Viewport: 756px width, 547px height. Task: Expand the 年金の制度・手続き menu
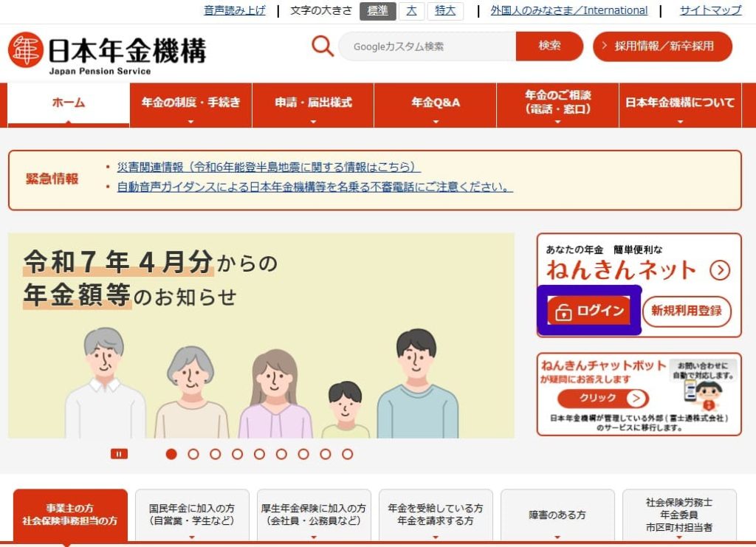point(191,105)
